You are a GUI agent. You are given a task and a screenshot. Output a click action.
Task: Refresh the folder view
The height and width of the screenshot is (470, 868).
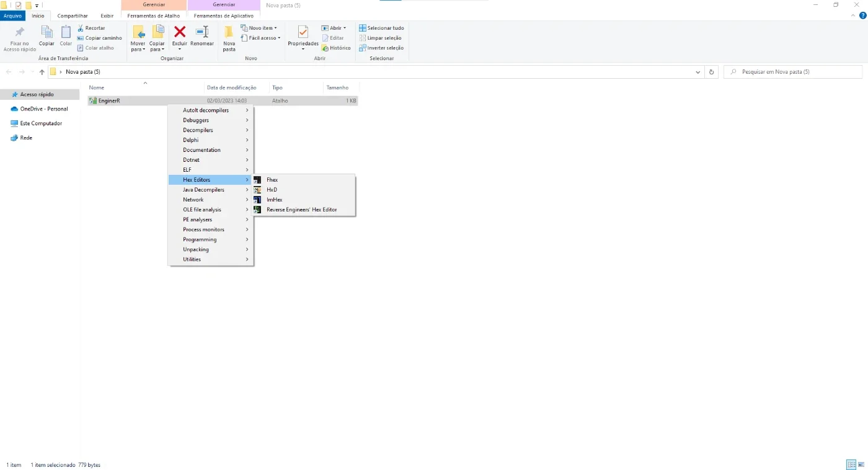point(711,72)
